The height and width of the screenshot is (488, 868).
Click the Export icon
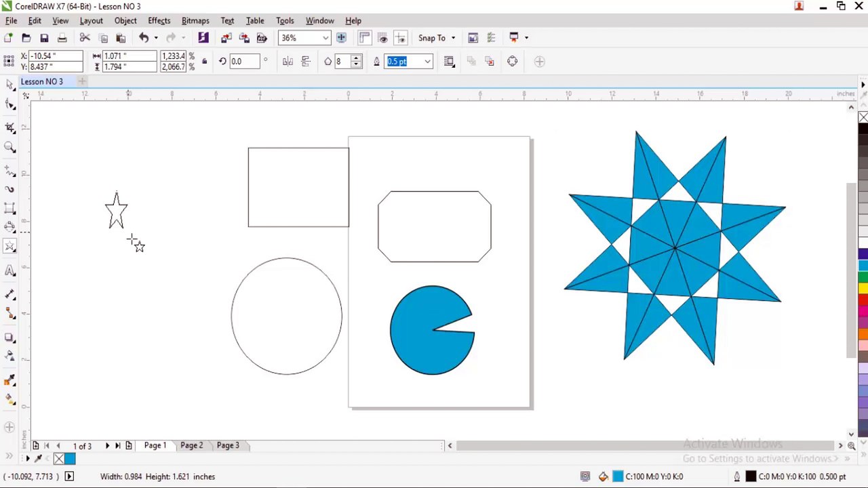(244, 38)
